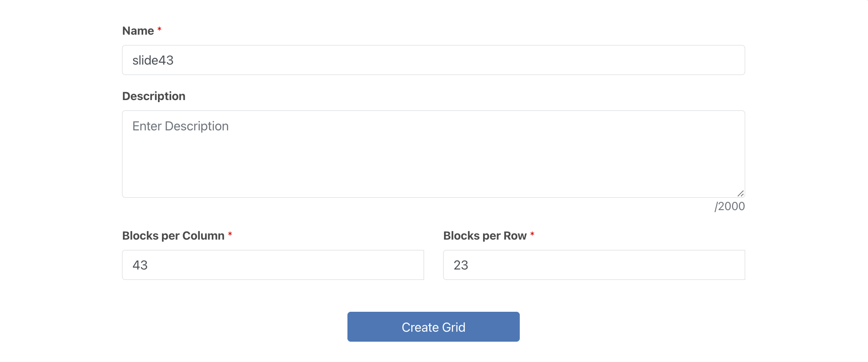Viewport: 868px width, 362px height.
Task: Click the value 43 in column blocks
Action: pyautogui.click(x=140, y=266)
